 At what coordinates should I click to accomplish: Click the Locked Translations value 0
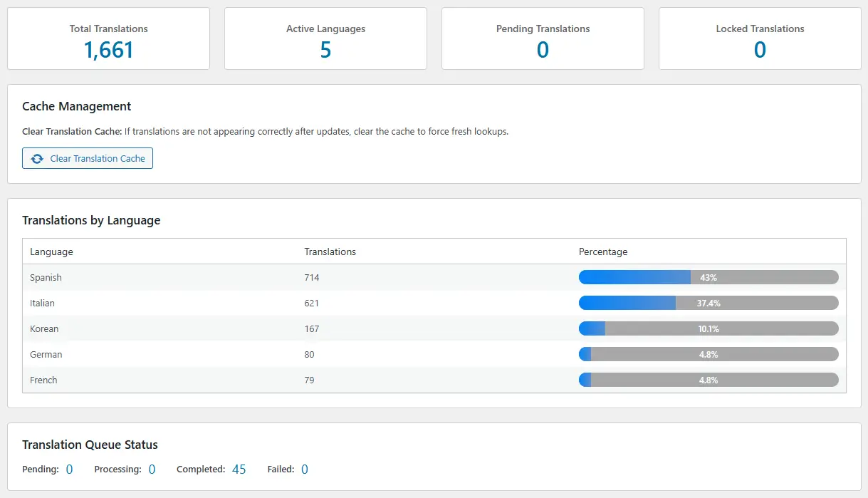pos(759,50)
